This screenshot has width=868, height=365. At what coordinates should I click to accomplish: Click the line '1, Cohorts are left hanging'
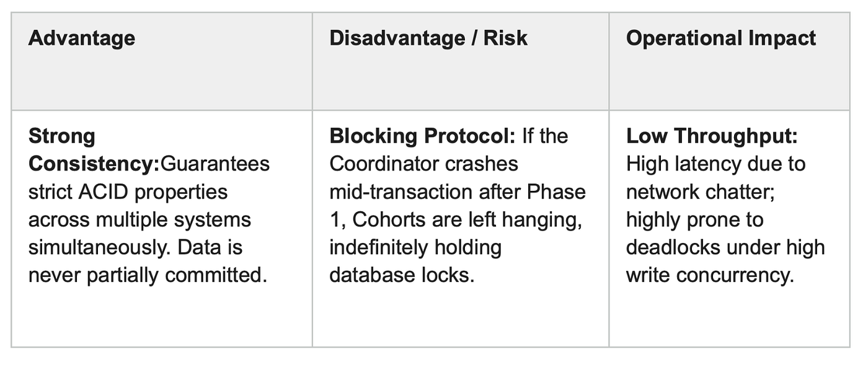455,220
